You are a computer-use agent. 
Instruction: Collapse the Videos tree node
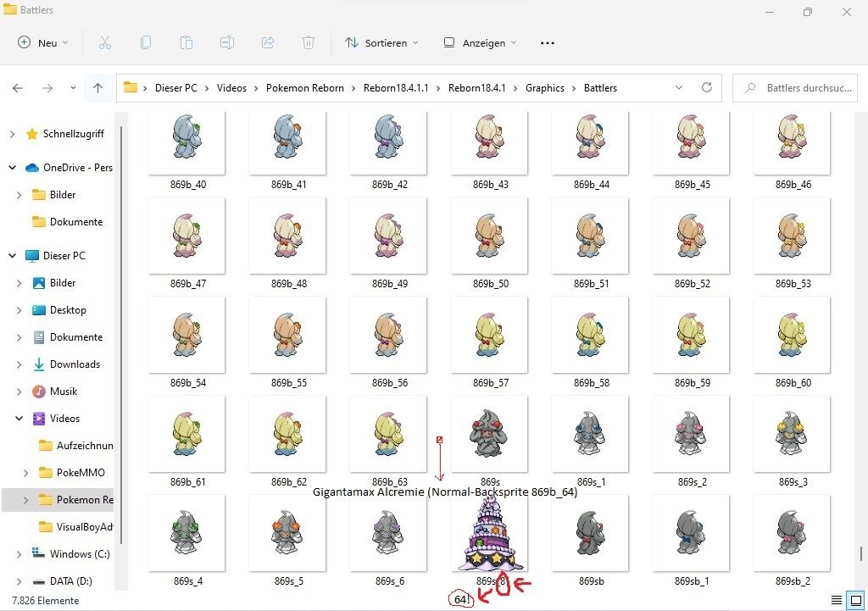coord(19,419)
